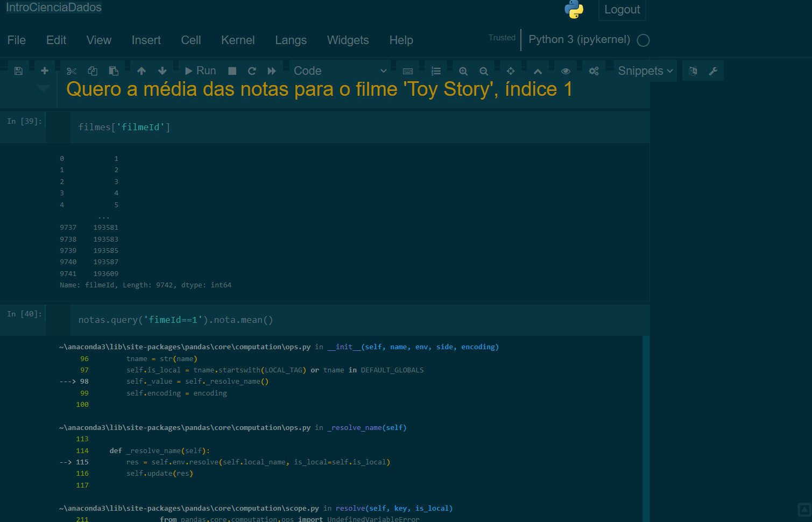The image size is (812, 522).
Task: Move selected cell up arrow
Action: click(142, 71)
